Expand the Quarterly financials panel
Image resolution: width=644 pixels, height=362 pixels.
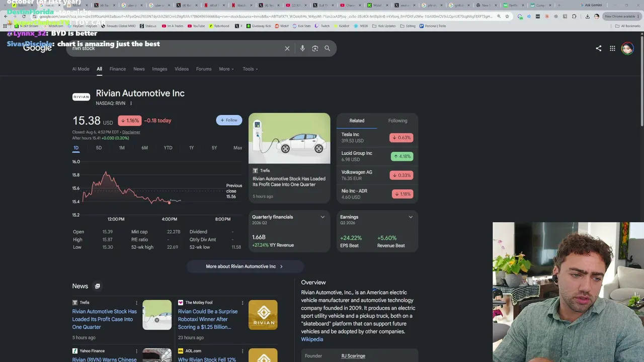[x=323, y=217]
